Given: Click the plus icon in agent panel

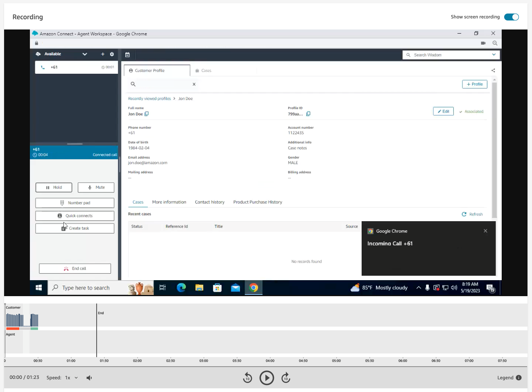Looking at the screenshot, I should pyautogui.click(x=103, y=54).
